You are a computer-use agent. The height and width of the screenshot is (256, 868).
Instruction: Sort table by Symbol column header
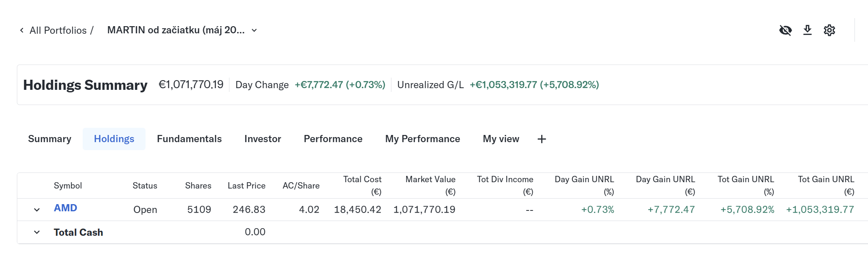(x=67, y=186)
